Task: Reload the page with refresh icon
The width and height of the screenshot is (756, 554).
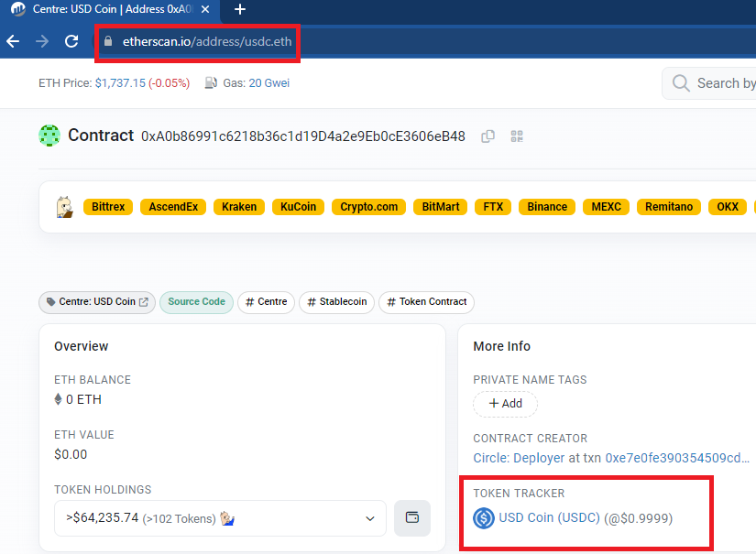Action: (x=71, y=41)
